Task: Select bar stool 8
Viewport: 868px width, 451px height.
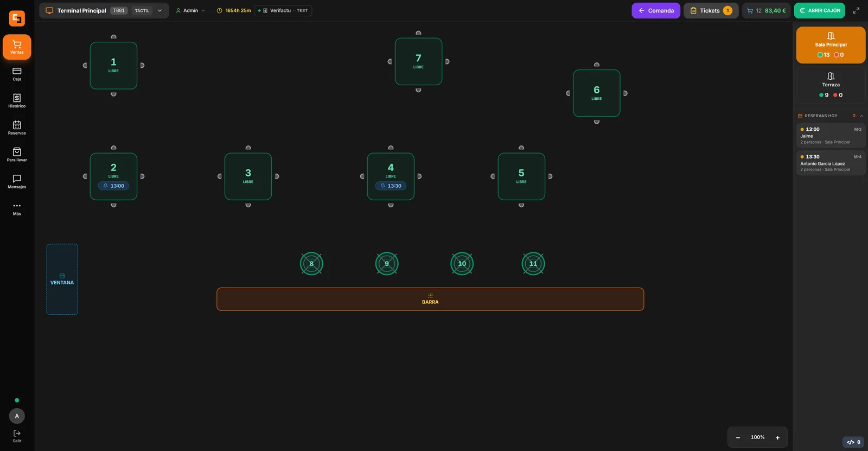Action: coord(311,264)
